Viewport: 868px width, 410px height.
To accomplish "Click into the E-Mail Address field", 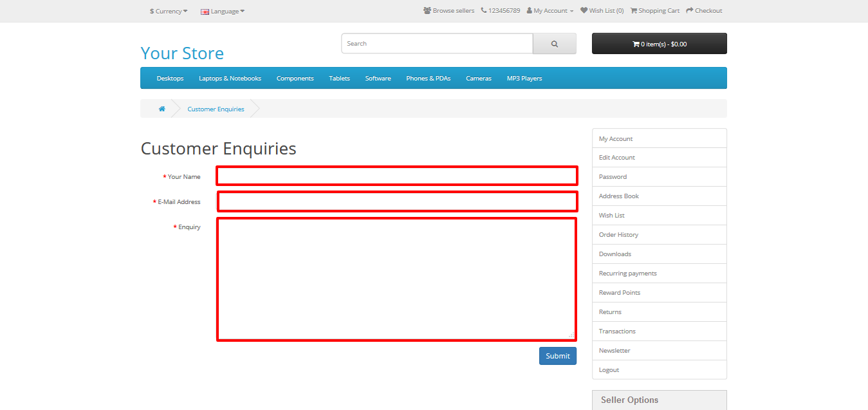I will (x=397, y=201).
